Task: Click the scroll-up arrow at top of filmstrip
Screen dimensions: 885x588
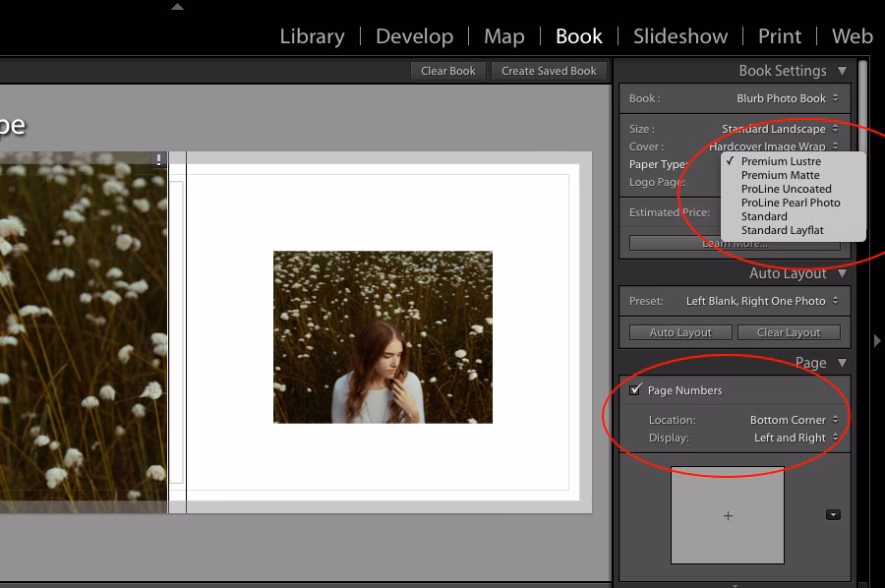Action: coord(177,7)
